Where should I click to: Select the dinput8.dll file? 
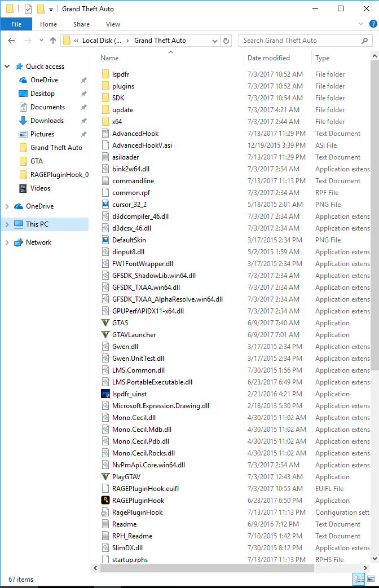pyautogui.click(x=128, y=251)
